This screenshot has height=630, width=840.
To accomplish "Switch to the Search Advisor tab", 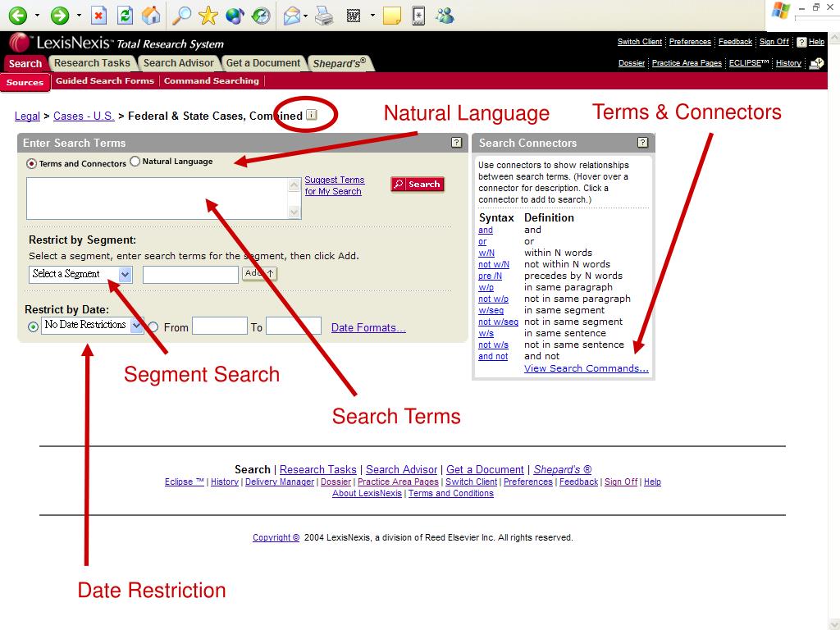I will [178, 63].
